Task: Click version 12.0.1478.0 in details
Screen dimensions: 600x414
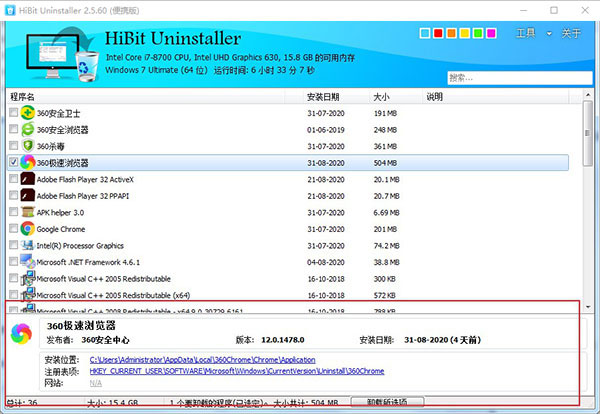Action: tap(283, 340)
